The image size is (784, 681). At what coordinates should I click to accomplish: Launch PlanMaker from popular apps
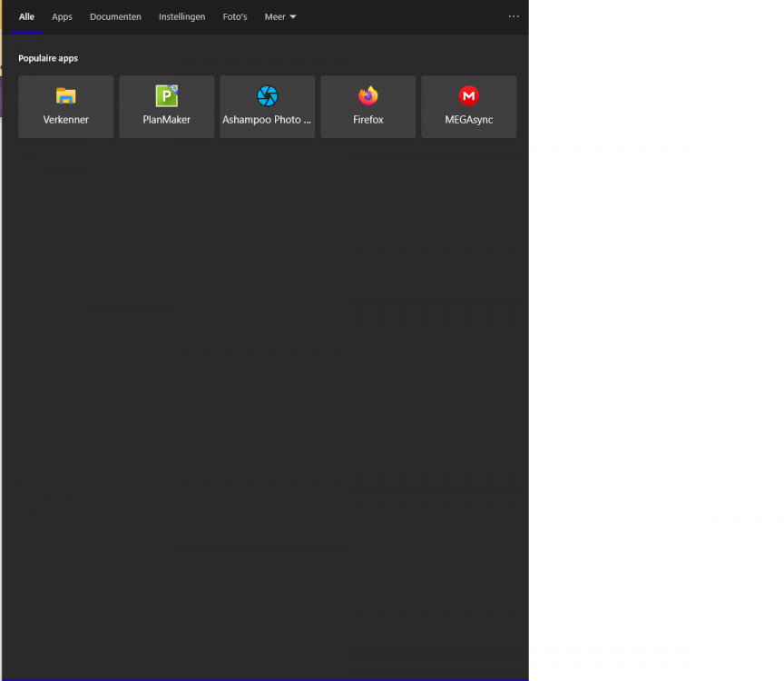point(166,106)
